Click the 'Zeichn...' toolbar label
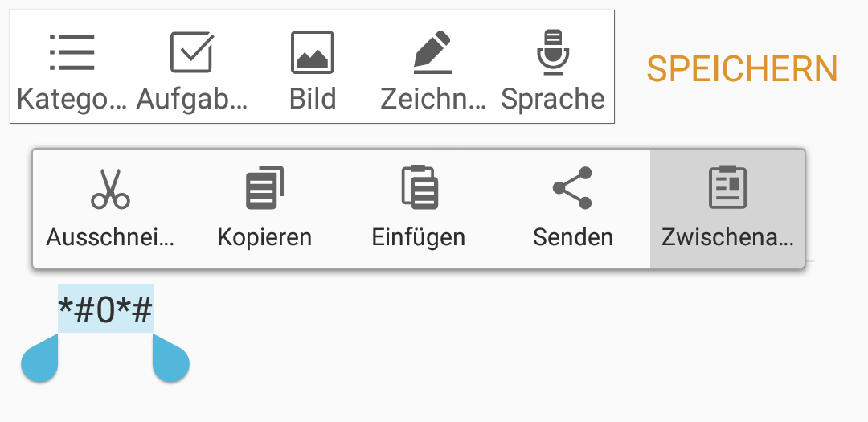 point(433,99)
